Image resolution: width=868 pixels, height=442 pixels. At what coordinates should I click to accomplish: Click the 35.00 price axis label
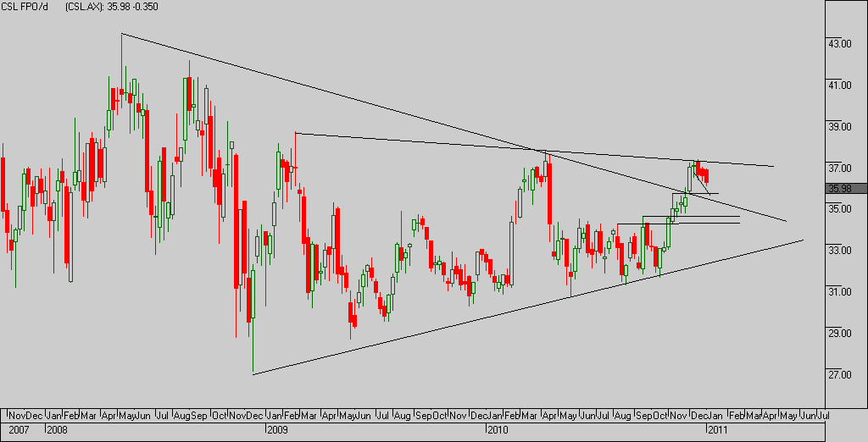click(840, 209)
